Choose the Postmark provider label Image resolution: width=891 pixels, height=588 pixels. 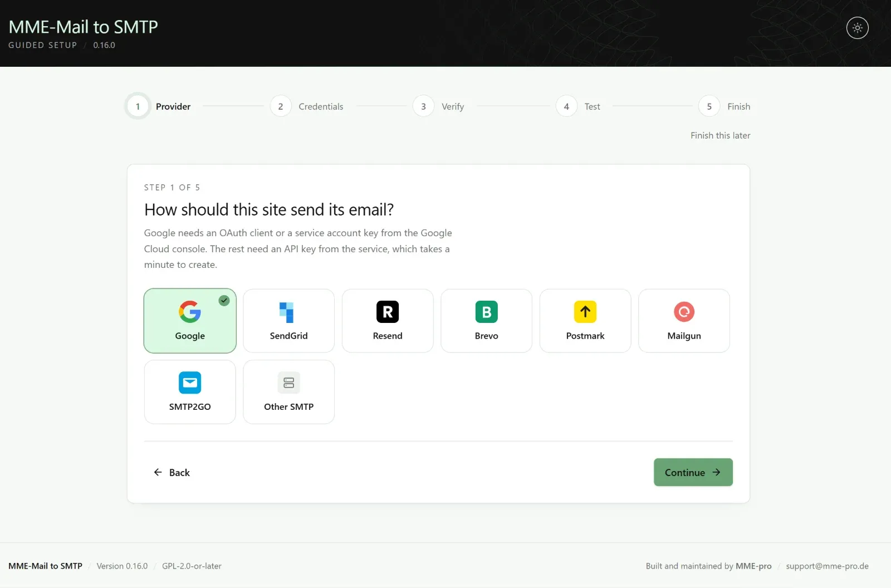(585, 336)
